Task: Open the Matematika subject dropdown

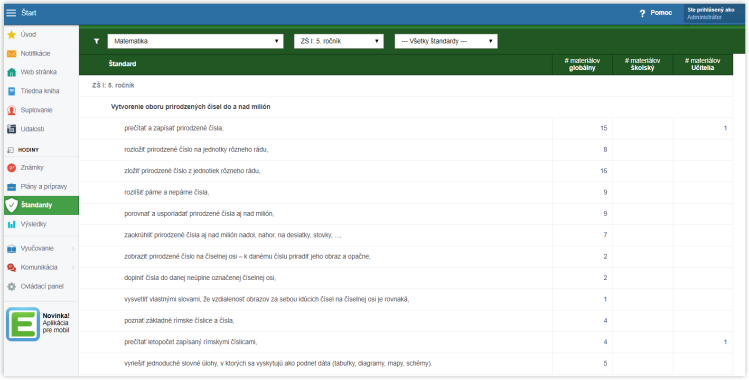Action: [195, 42]
